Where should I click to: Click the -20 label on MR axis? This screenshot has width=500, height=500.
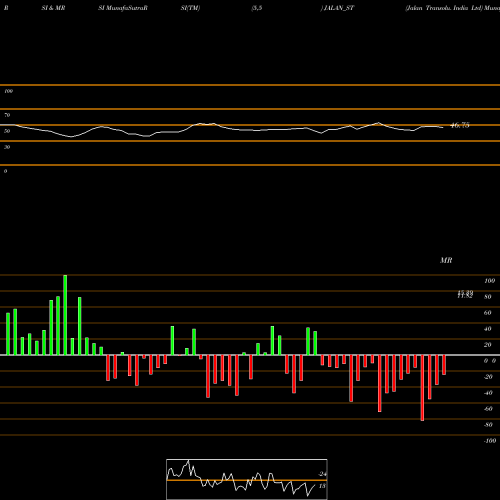coord(488,377)
